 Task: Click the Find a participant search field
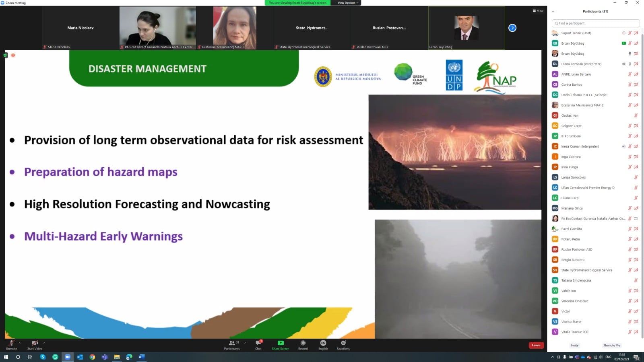[596, 23]
